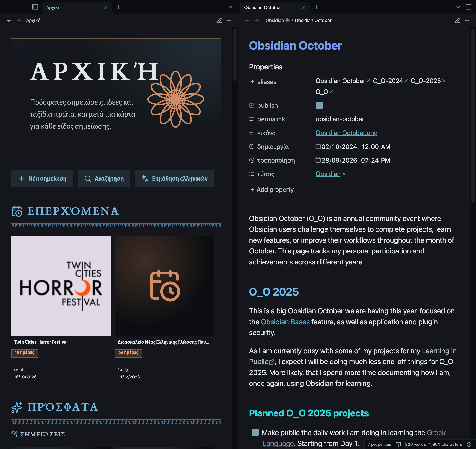The width and height of the screenshot is (476, 449).
Task: Open a new tab beside Obsidian October
Action: click(x=316, y=7)
